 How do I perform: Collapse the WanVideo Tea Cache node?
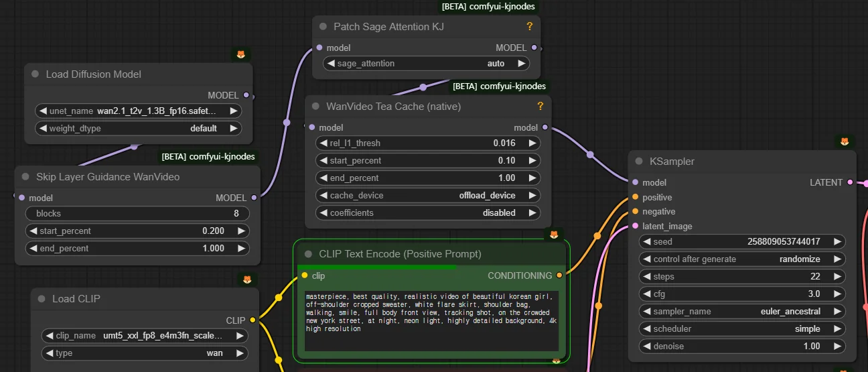pos(315,107)
